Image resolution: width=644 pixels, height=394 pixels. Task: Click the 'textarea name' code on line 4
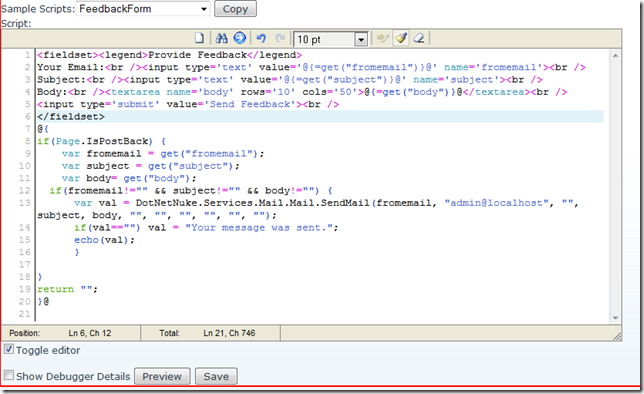tap(151, 92)
